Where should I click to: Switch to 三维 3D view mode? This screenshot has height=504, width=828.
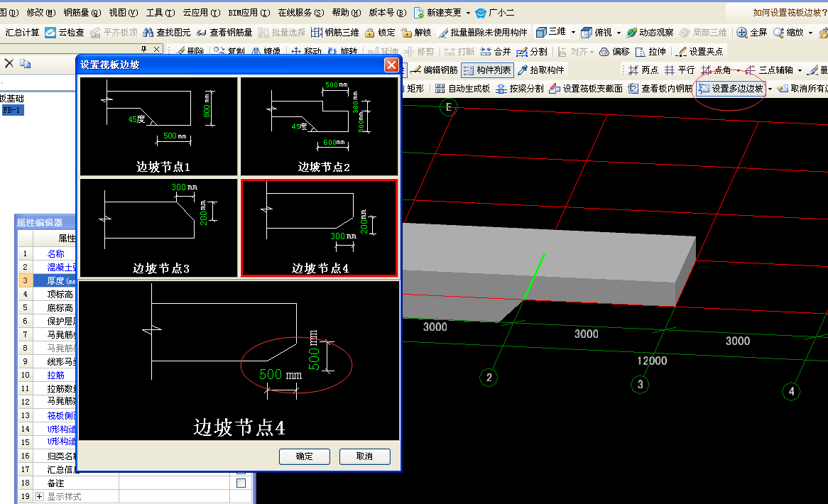(x=551, y=32)
